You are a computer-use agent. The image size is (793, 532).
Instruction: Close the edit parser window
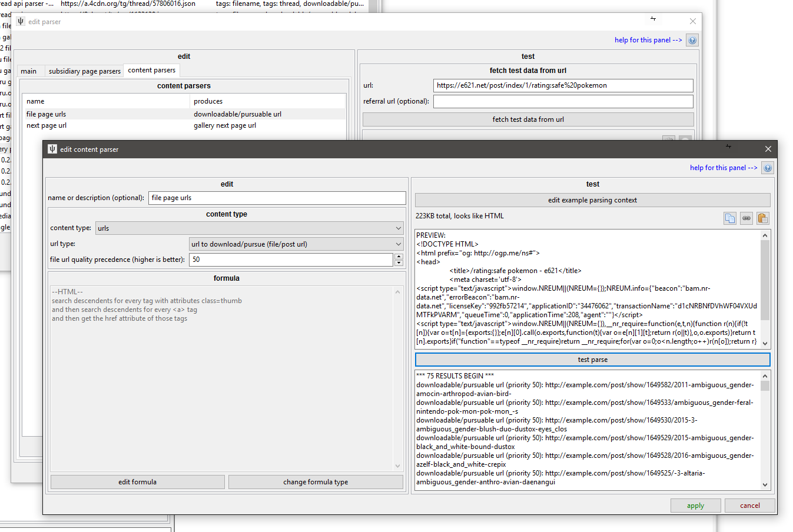pyautogui.click(x=692, y=22)
